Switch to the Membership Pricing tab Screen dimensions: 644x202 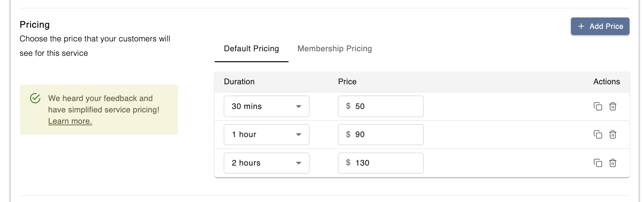tap(335, 49)
